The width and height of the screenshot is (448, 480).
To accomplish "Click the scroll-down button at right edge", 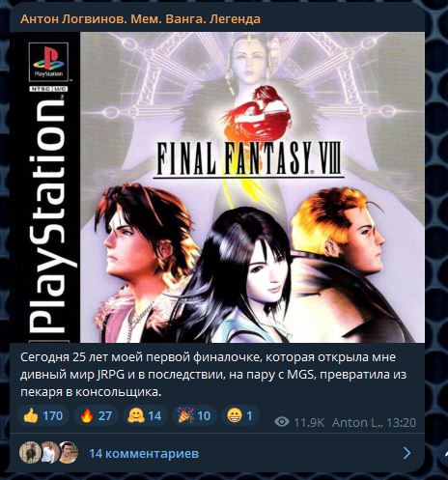I will [x=444, y=453].
